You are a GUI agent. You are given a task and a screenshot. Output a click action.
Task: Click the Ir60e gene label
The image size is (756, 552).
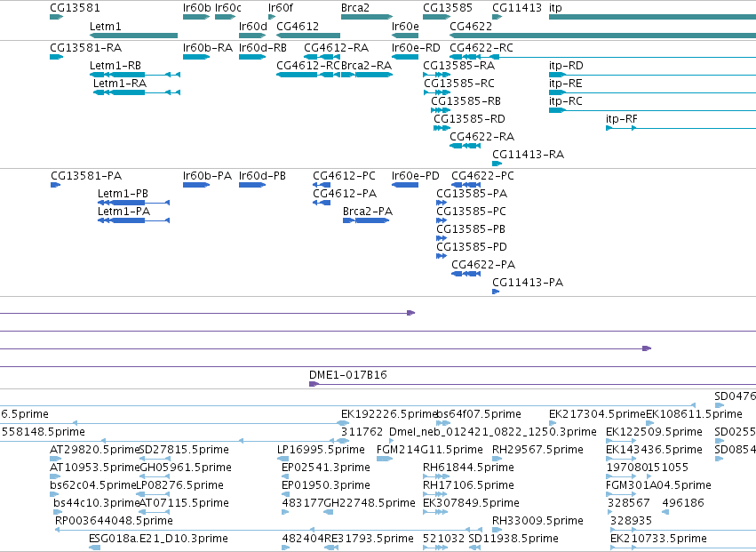coord(405,26)
